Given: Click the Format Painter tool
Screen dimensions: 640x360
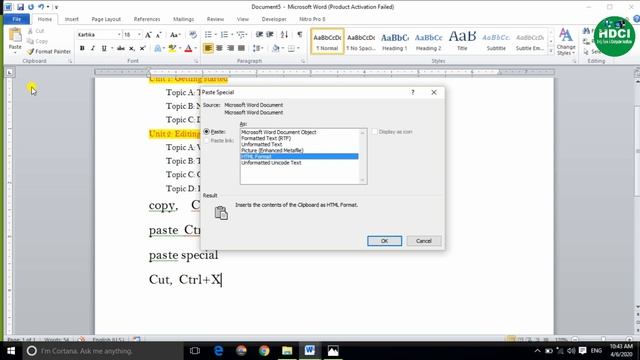Looking at the screenshot, I should coord(49,51).
